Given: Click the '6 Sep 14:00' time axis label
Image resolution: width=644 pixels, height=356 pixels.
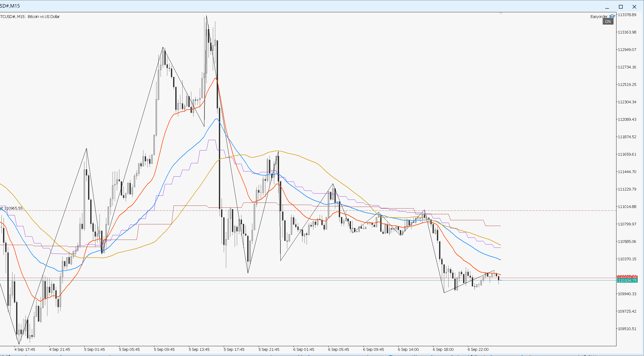Looking at the screenshot, I should click(x=409, y=349).
